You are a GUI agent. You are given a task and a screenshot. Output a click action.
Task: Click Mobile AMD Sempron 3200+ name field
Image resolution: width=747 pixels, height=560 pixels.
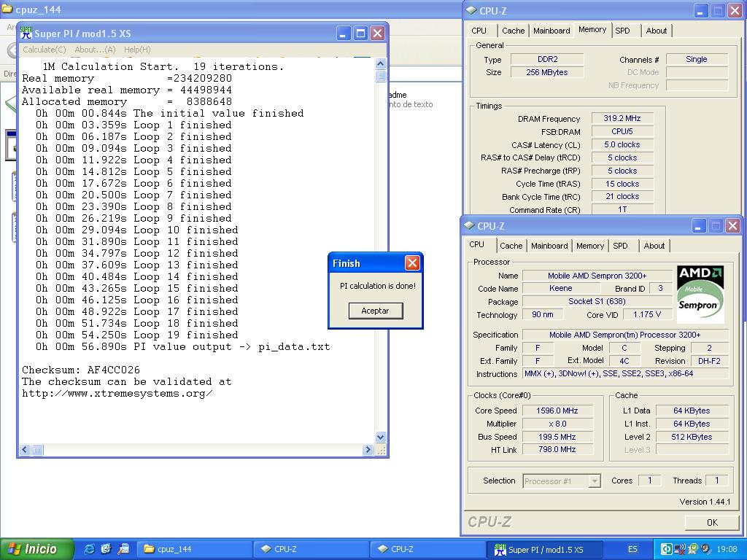tap(597, 275)
